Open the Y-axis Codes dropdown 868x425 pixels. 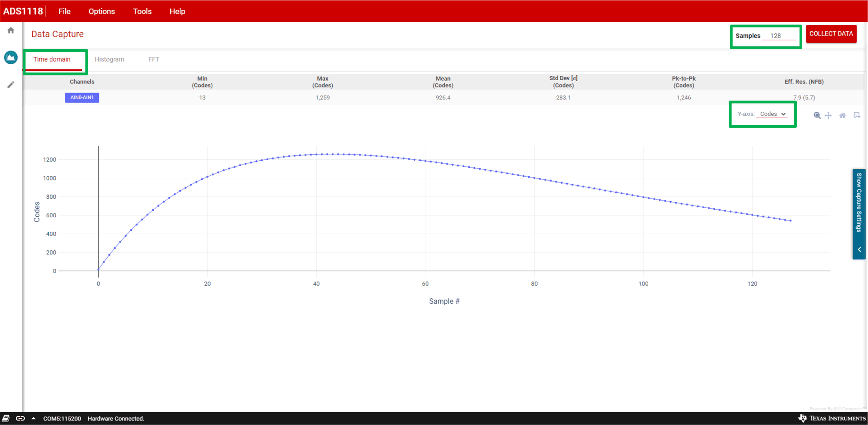coord(772,114)
